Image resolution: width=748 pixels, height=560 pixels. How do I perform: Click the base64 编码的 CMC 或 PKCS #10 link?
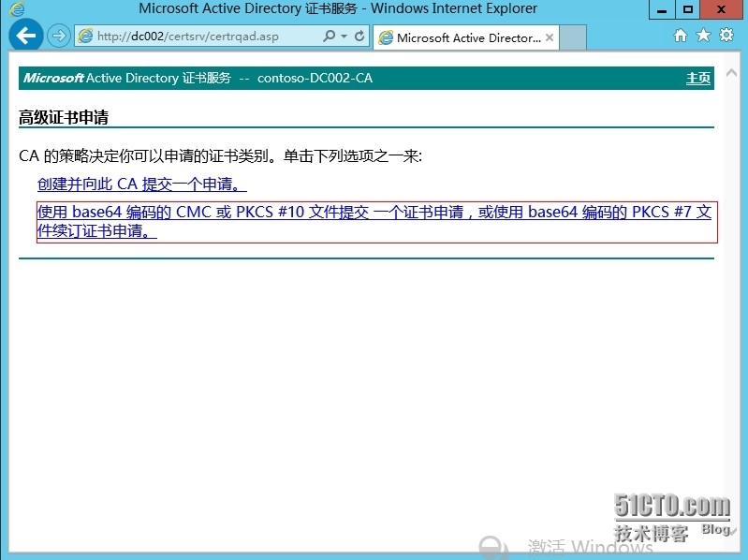(374, 221)
